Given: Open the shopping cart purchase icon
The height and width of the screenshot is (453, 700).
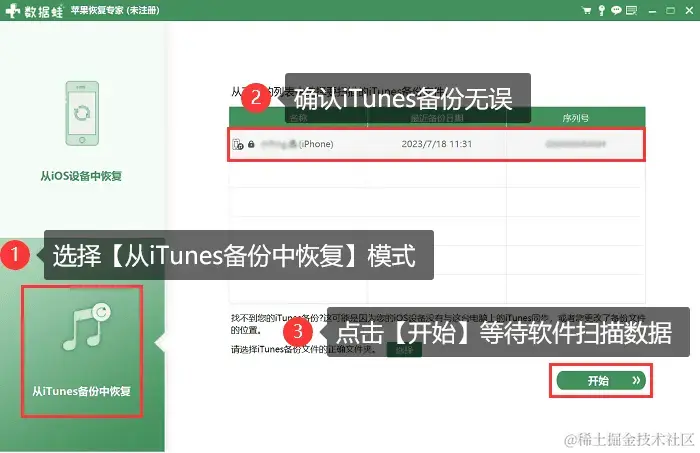Looking at the screenshot, I should coord(587,10).
